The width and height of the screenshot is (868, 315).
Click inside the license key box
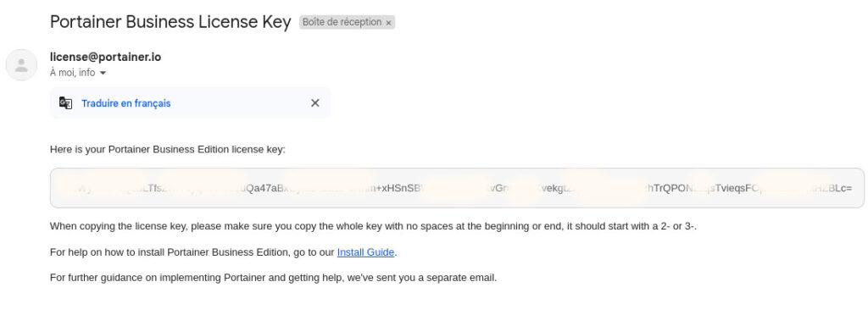point(457,188)
